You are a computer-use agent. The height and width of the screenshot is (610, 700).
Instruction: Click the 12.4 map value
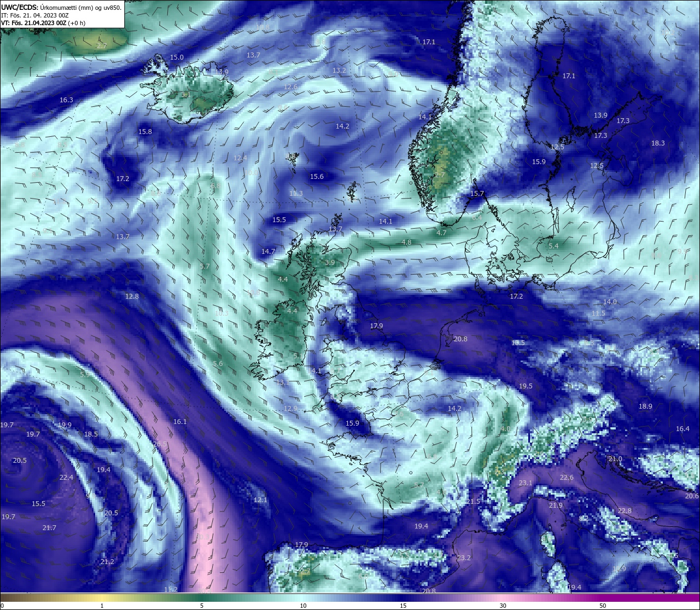click(240, 158)
